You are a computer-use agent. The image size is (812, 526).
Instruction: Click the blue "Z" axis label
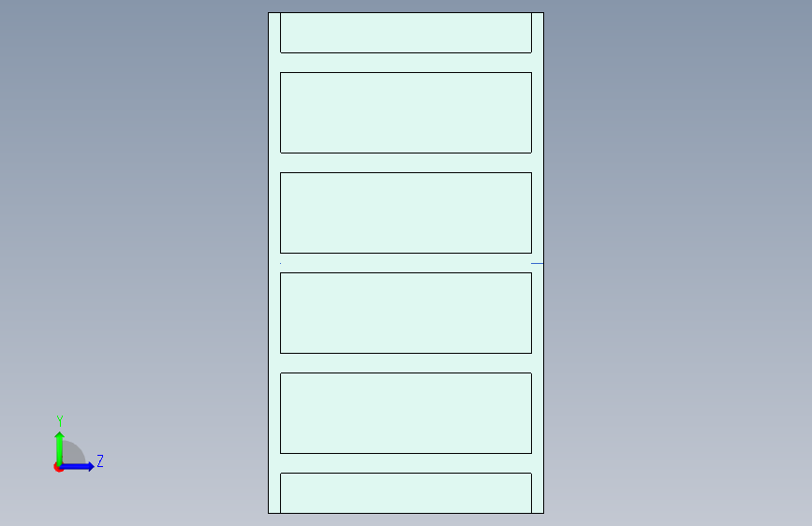[x=100, y=460]
